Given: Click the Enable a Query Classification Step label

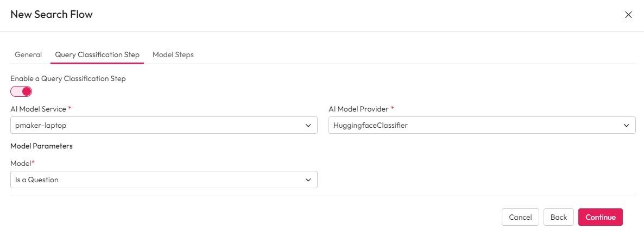Looking at the screenshot, I should tap(68, 79).
